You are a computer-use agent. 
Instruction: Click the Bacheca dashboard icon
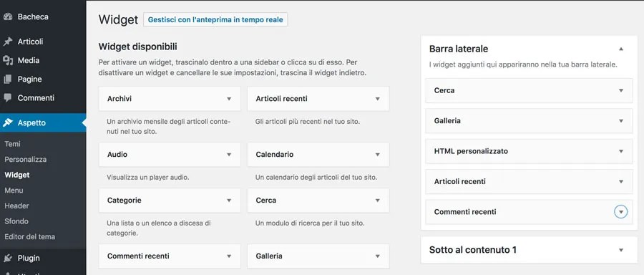(8, 17)
